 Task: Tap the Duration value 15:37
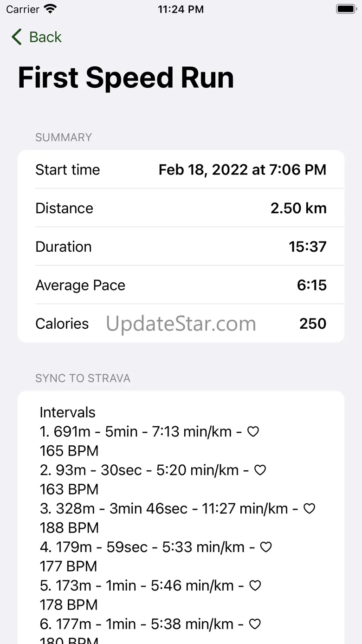[x=308, y=247]
